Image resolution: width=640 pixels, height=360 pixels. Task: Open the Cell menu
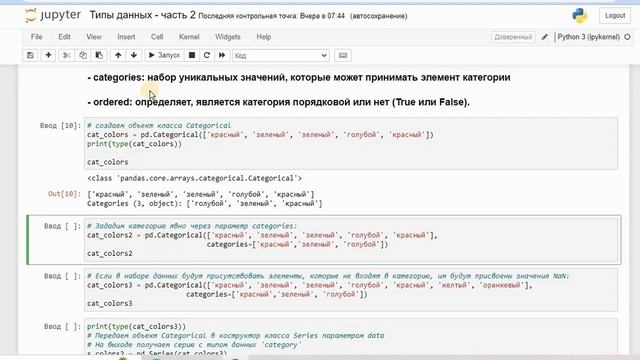coord(157,37)
